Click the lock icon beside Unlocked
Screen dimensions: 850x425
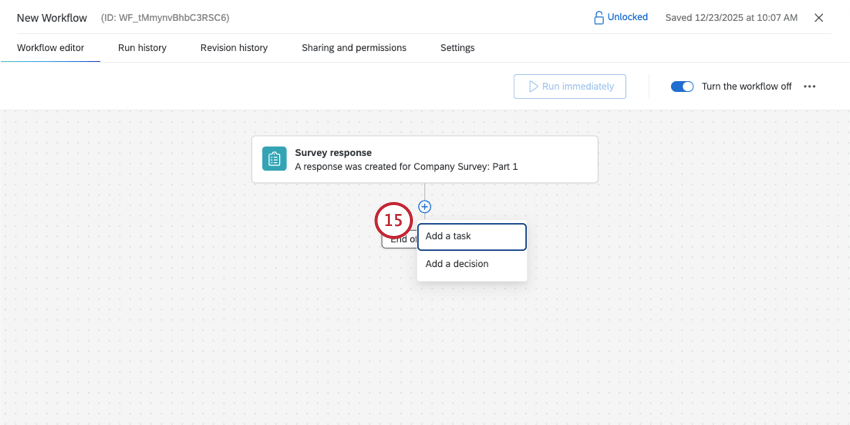pos(599,18)
